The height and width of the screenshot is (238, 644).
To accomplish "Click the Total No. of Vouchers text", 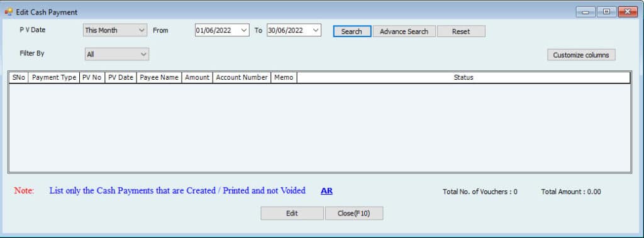I will coord(480,192).
